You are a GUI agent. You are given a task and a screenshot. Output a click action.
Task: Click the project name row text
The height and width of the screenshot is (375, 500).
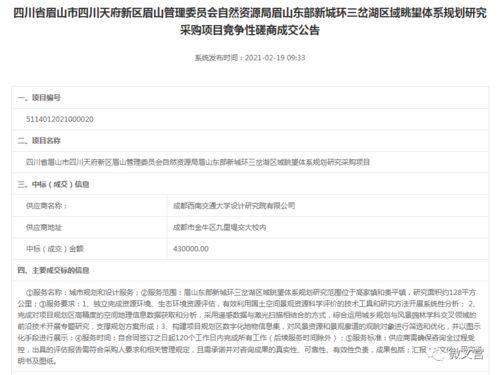pyautogui.click(x=198, y=162)
